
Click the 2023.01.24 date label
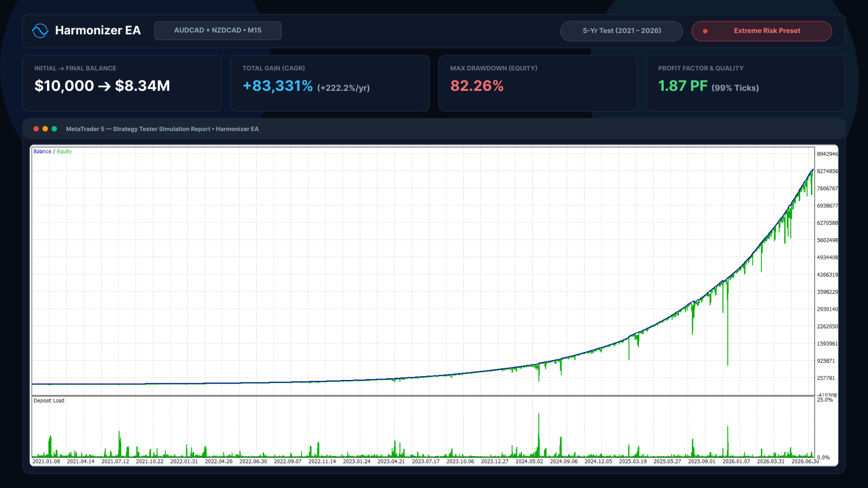357,462
